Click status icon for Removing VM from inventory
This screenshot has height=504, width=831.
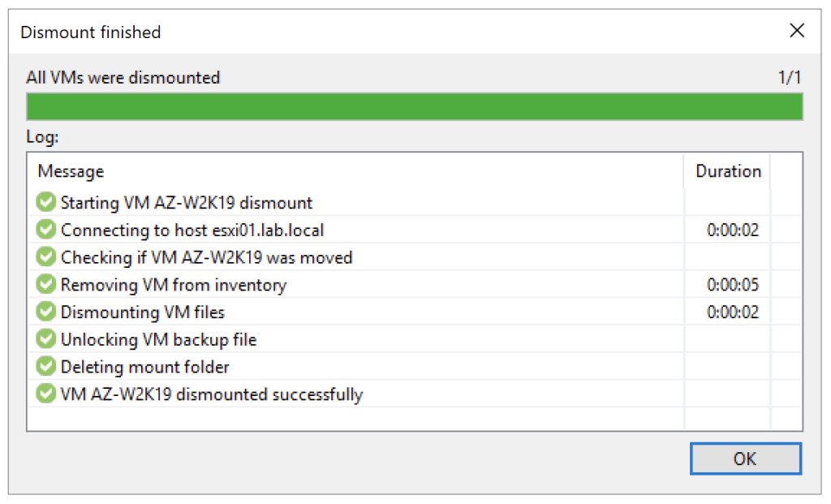(46, 284)
